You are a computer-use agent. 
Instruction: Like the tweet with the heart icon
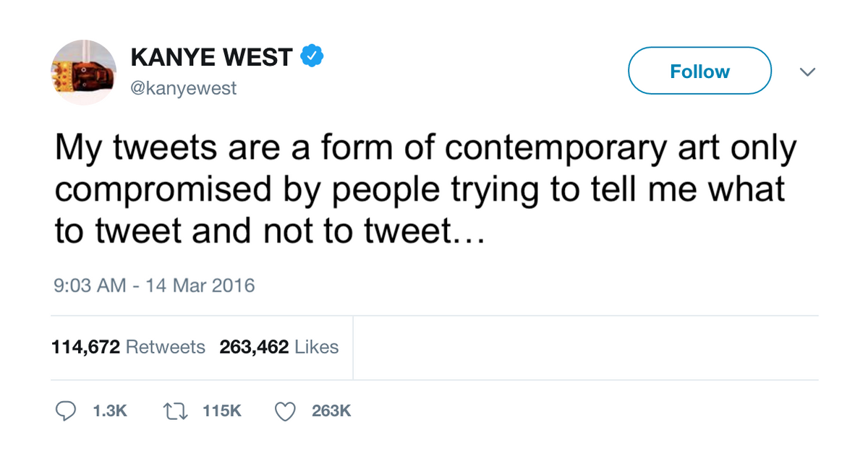[286, 411]
